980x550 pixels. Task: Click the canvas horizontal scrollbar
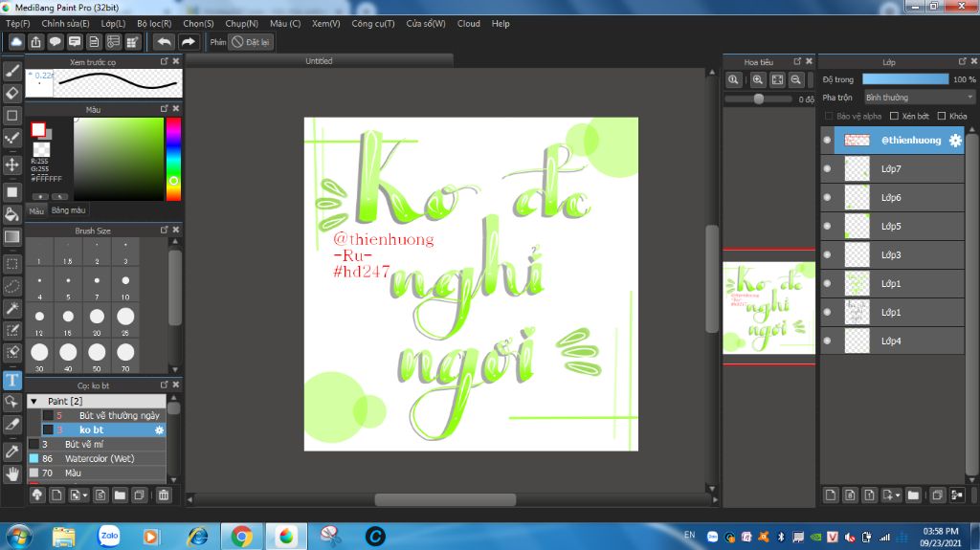(x=445, y=500)
